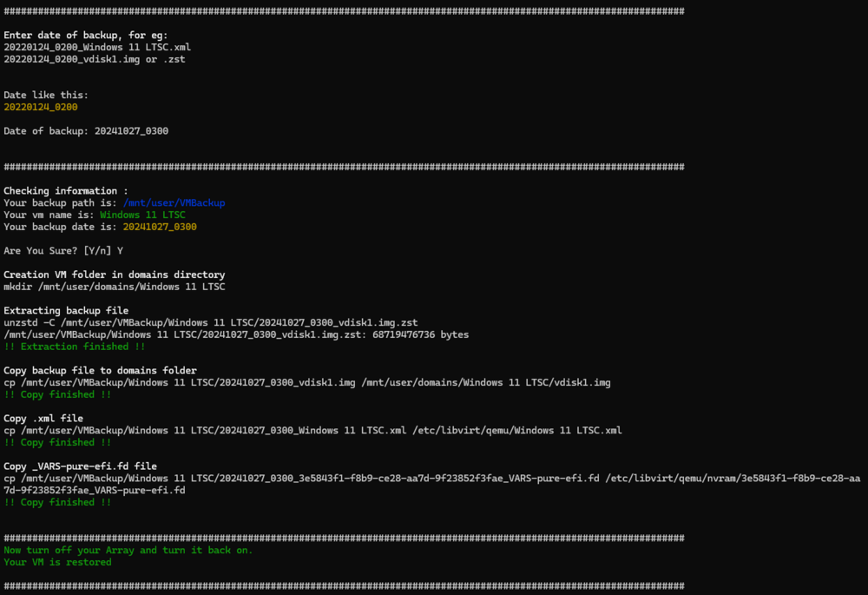
Task: Click the 'Enter date of backup, for eg:' line
Action: [x=86, y=35]
